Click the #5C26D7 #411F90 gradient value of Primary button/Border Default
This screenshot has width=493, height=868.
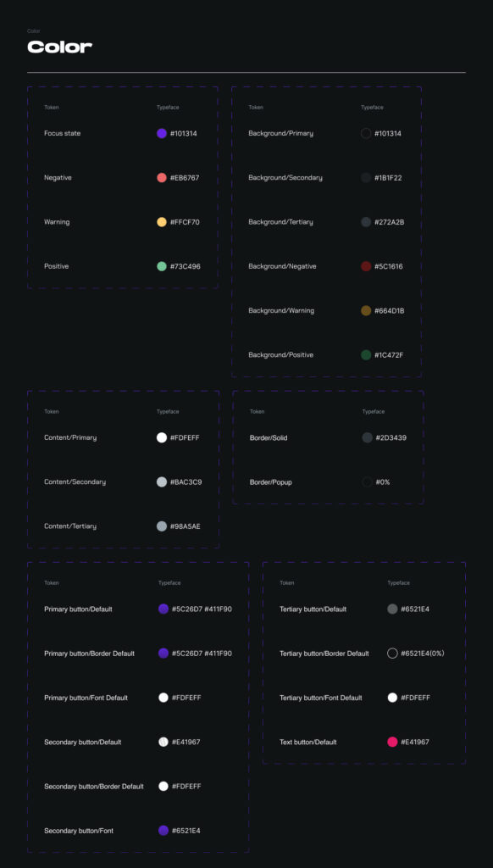coord(202,654)
